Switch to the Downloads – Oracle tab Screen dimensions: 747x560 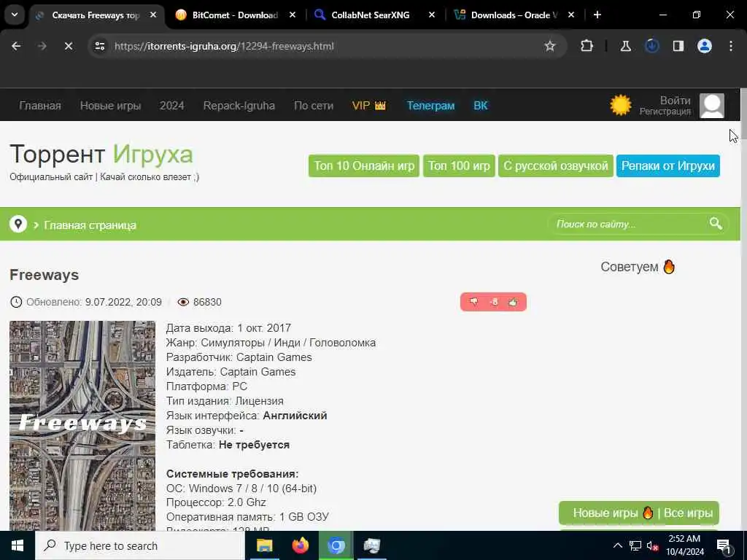tap(514, 15)
